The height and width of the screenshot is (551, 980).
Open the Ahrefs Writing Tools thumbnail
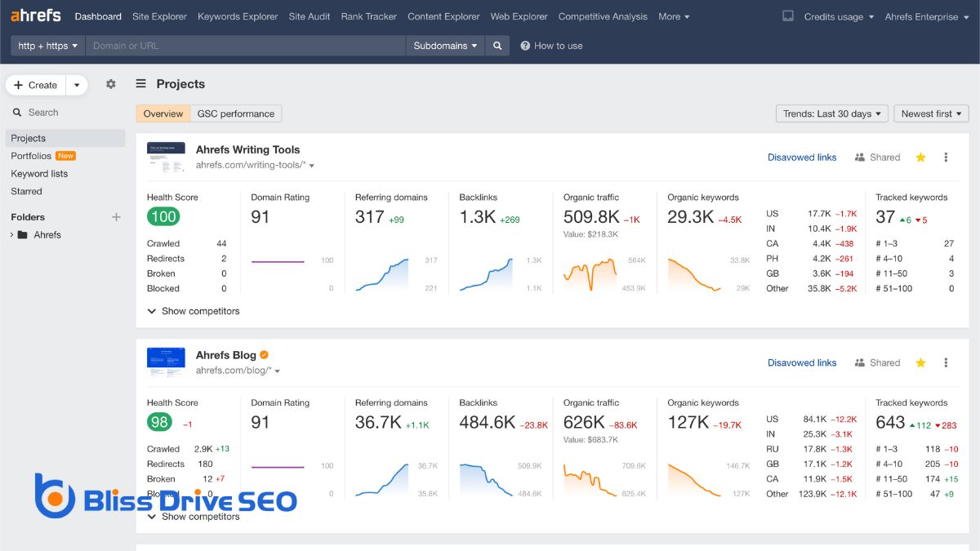click(166, 158)
